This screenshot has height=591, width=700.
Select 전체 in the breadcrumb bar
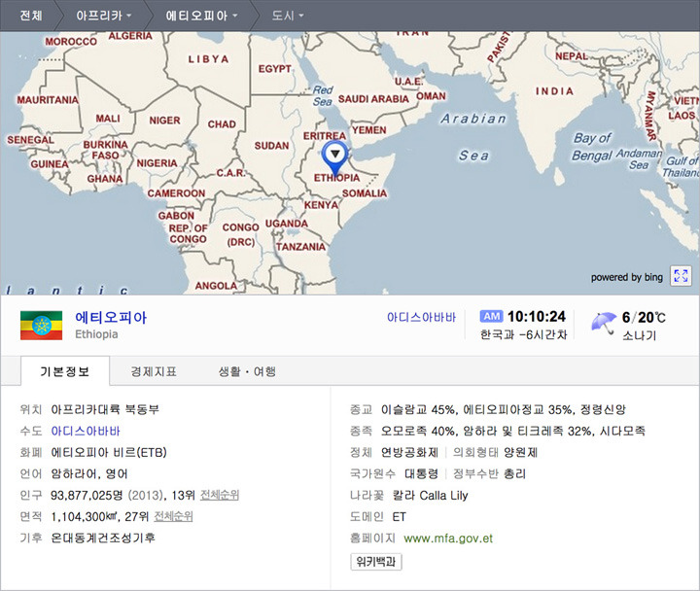[30, 16]
